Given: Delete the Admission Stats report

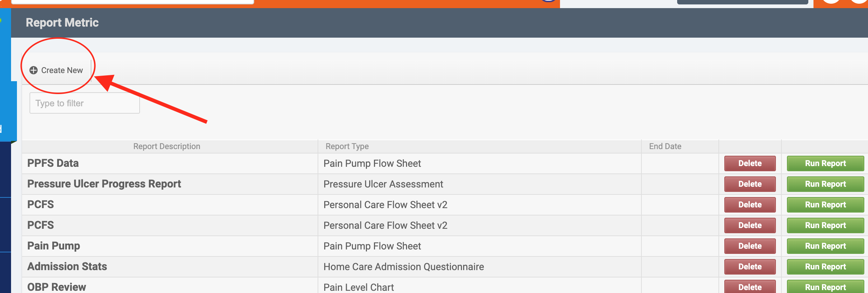Looking at the screenshot, I should [x=750, y=266].
